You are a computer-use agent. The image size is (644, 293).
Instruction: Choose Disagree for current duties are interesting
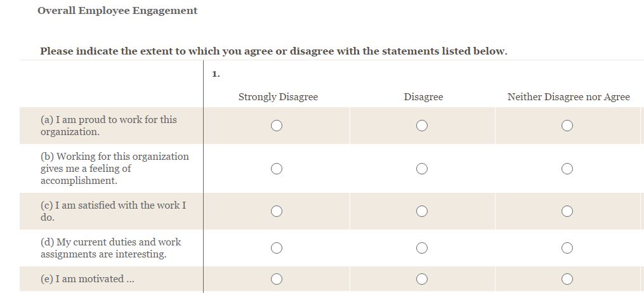pyautogui.click(x=422, y=248)
